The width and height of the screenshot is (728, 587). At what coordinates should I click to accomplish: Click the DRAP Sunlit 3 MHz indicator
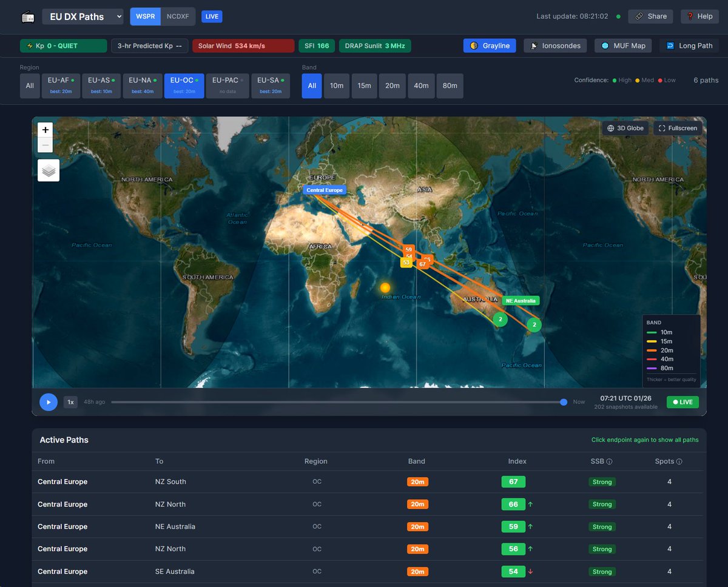point(375,45)
